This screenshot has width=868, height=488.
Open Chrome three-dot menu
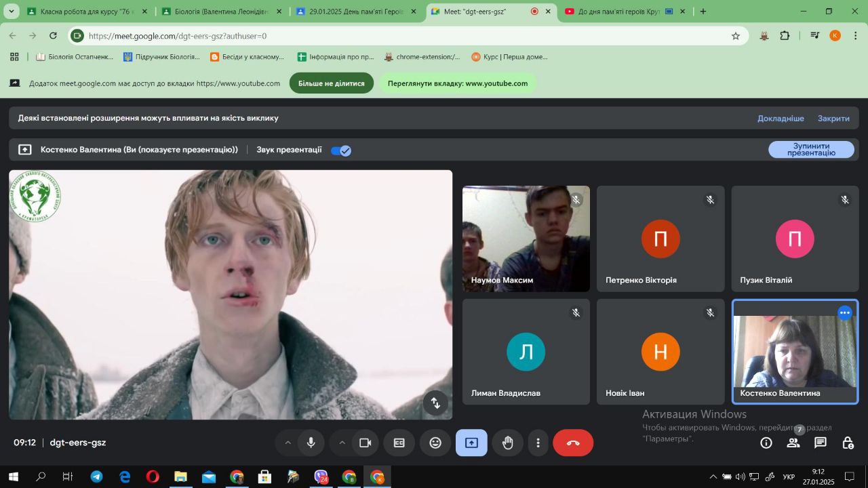(856, 36)
